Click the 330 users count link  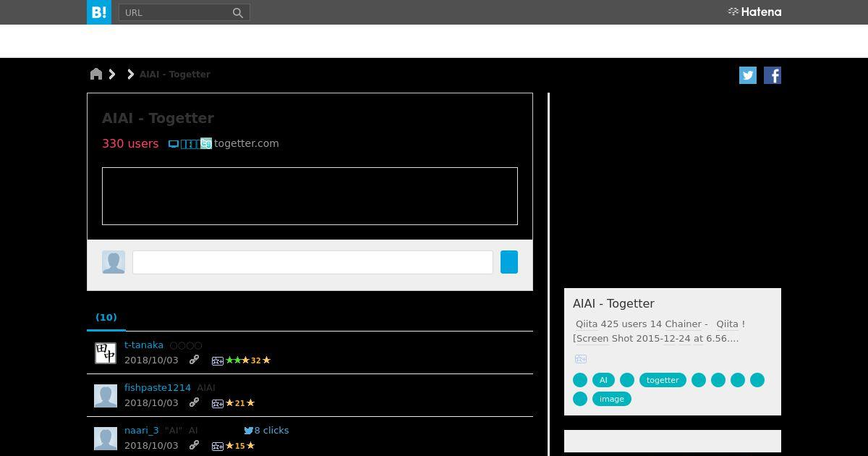pyautogui.click(x=130, y=143)
